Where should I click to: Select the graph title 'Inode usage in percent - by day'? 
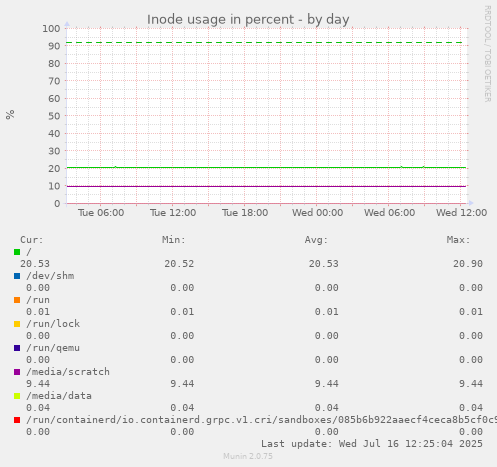(248, 20)
